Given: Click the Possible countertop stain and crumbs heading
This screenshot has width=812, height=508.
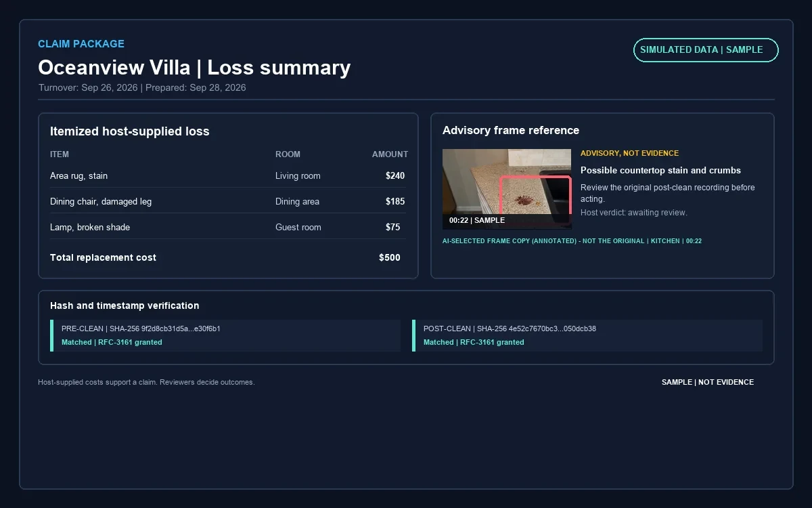Looking at the screenshot, I should coord(660,170).
